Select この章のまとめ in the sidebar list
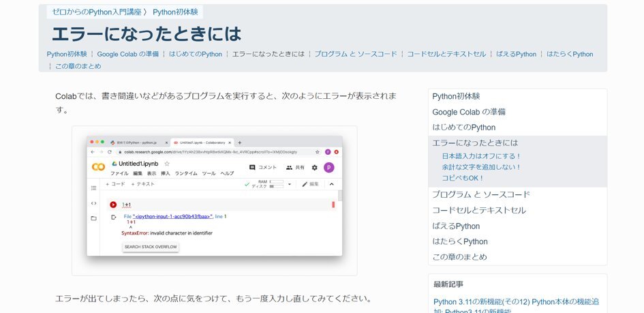 [x=459, y=257]
